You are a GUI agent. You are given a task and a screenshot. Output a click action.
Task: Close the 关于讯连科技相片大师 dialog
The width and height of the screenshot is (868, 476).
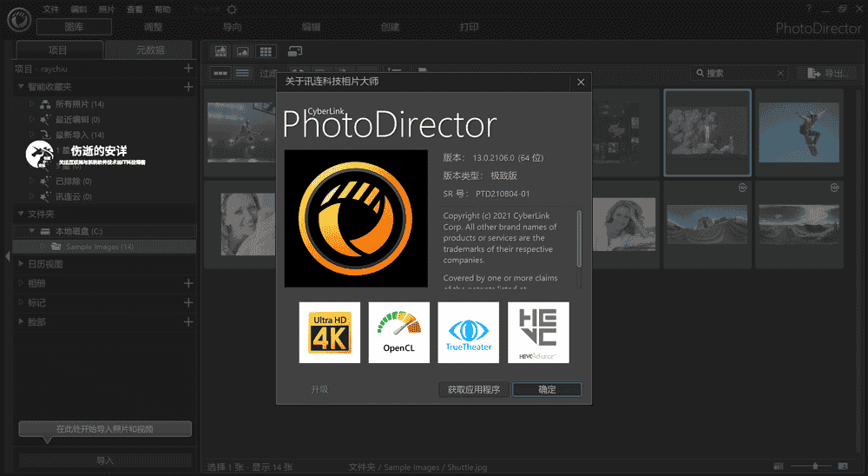click(x=581, y=82)
